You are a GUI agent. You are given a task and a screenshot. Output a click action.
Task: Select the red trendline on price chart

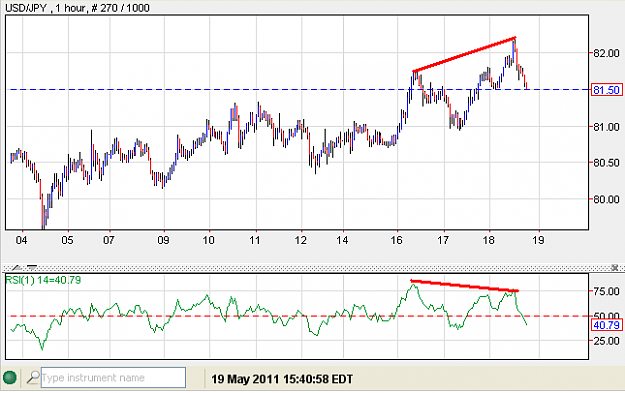click(464, 55)
